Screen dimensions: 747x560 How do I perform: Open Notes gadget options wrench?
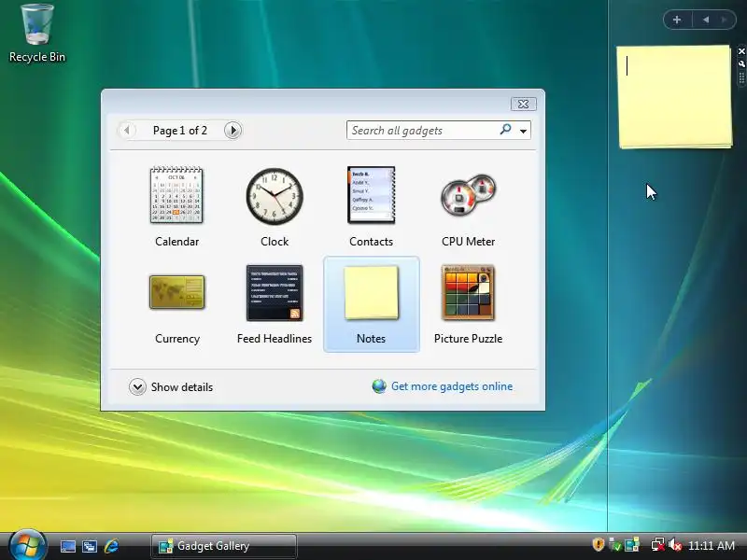click(x=741, y=63)
